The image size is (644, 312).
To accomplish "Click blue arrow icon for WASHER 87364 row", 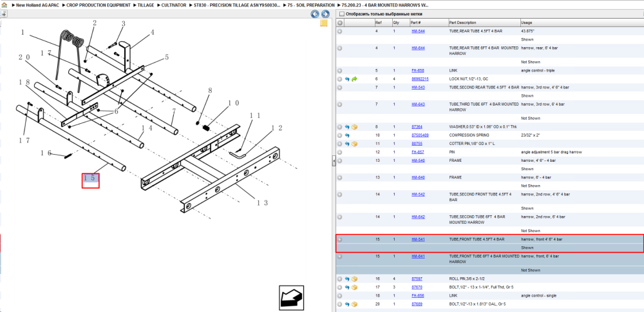I will pyautogui.click(x=347, y=127).
